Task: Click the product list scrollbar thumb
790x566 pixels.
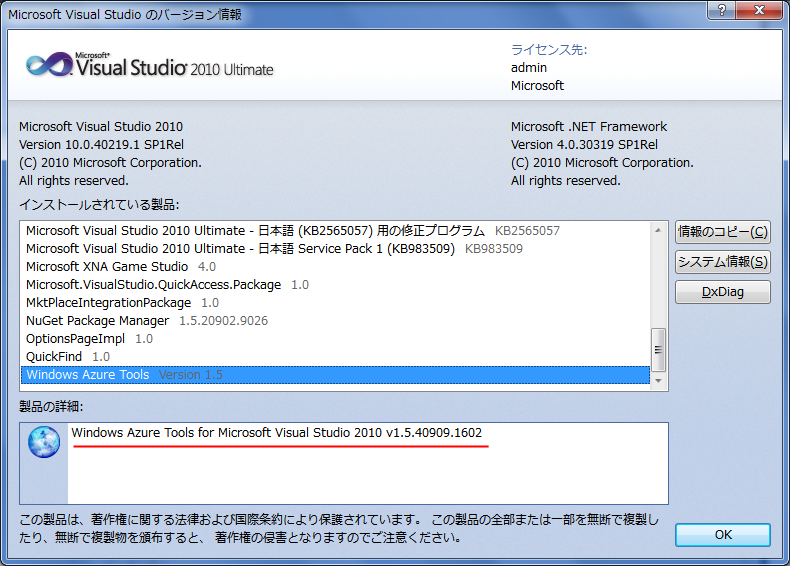Action: (658, 350)
